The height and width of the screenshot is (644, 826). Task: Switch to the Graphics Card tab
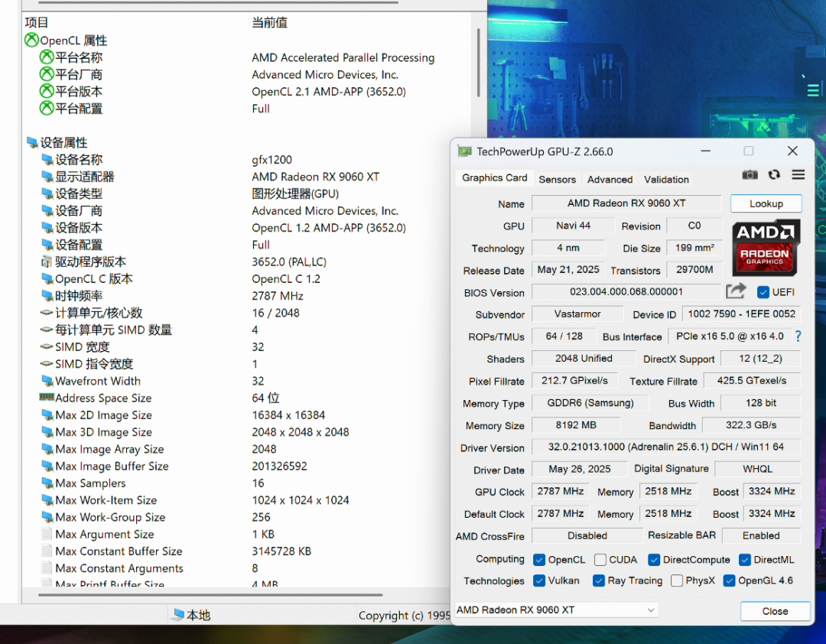coord(494,178)
